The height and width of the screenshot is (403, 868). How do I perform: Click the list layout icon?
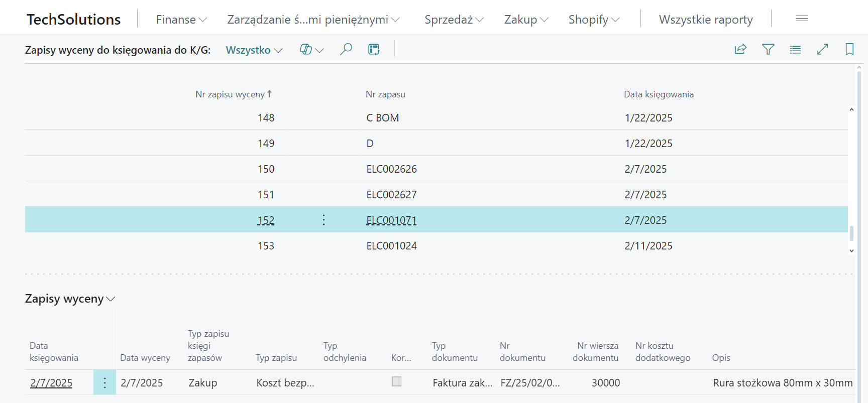pos(795,49)
